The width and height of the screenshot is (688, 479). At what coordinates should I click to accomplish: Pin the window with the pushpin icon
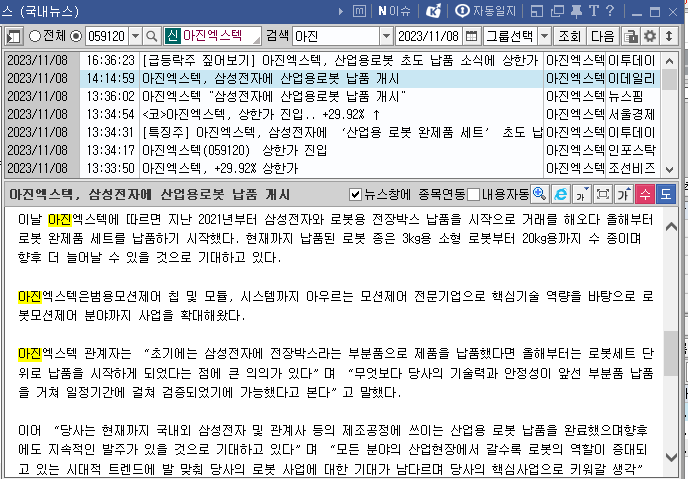tap(576, 11)
